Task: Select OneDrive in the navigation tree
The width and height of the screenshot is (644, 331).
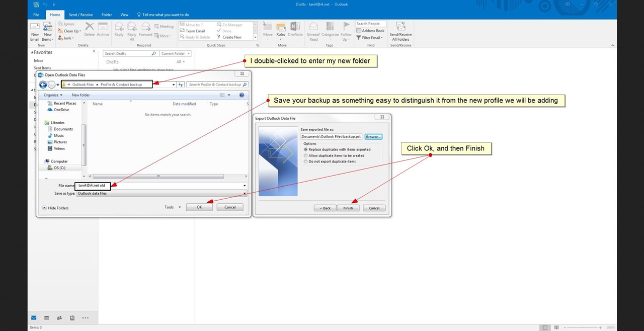Action: pyautogui.click(x=58, y=110)
